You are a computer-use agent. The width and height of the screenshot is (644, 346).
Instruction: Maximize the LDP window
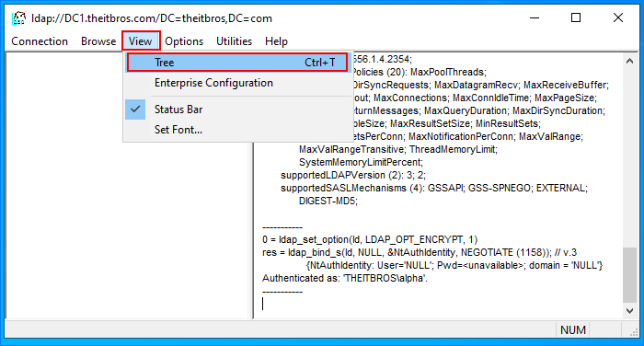pos(576,18)
